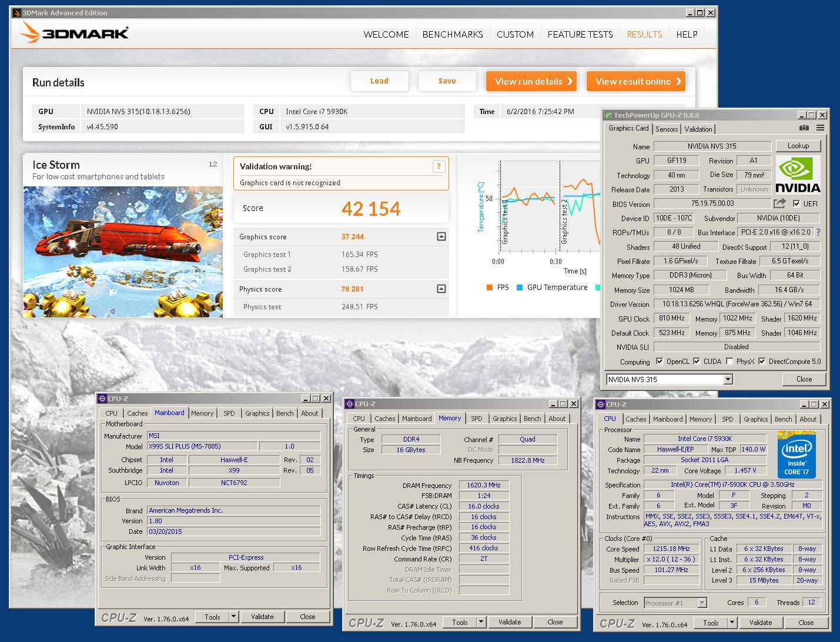
Task: Click View result online button
Action: pos(636,81)
